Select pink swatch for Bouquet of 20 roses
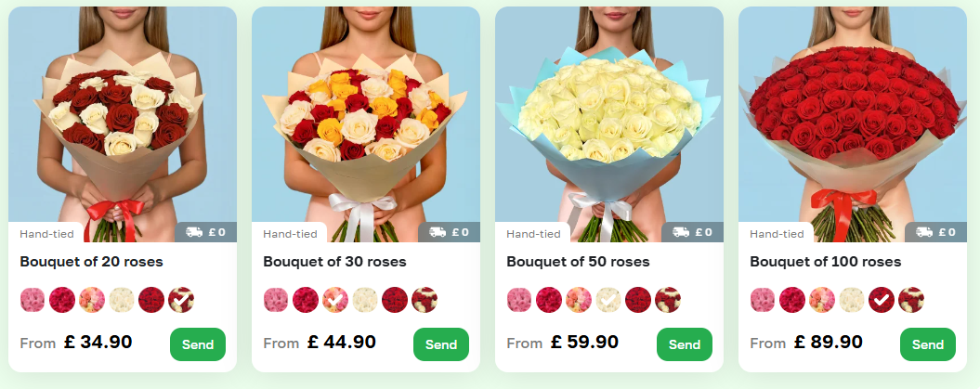 pos(33,300)
